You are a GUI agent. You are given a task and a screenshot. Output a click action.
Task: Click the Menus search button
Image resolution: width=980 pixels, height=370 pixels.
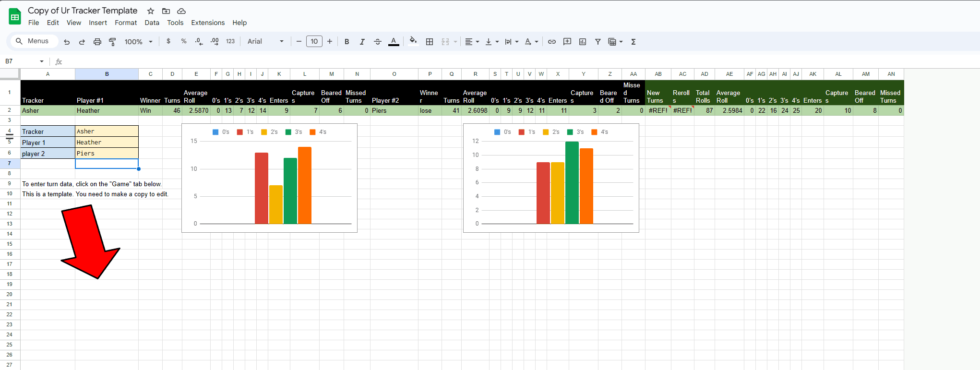[33, 41]
